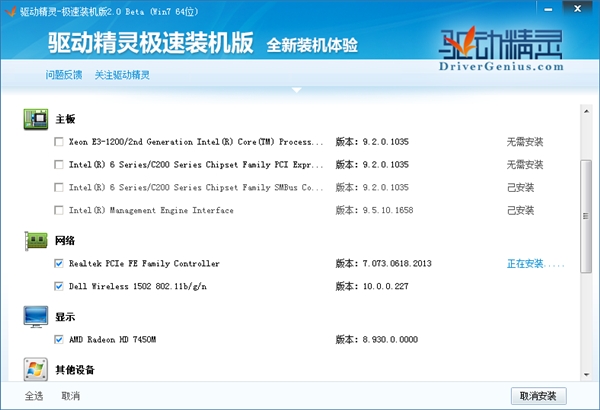Click the vertical scrollbar thumb
Screen dimensions: 600x410
point(586,216)
